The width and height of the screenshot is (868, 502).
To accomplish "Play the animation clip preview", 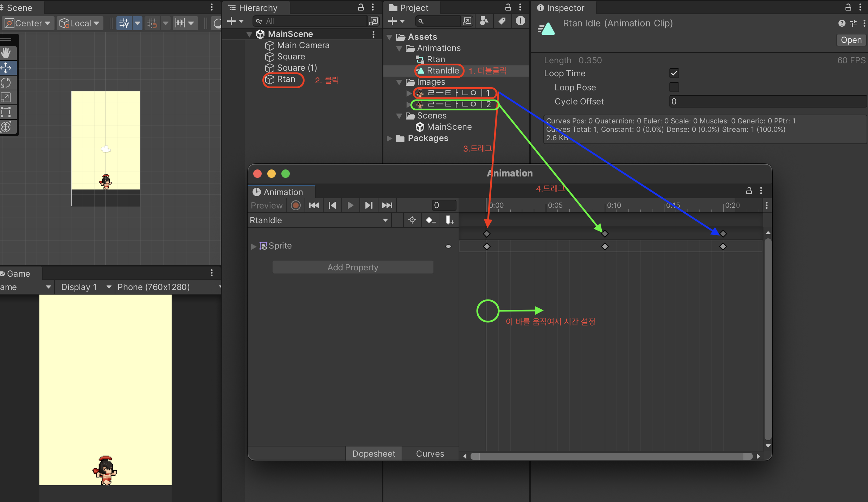I will (x=350, y=205).
